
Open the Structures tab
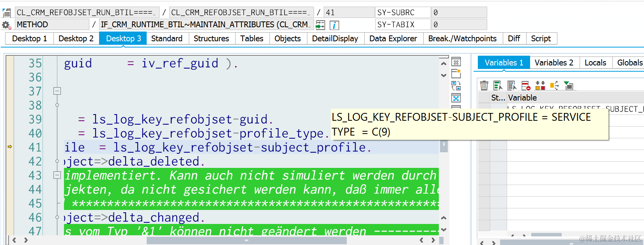211,39
